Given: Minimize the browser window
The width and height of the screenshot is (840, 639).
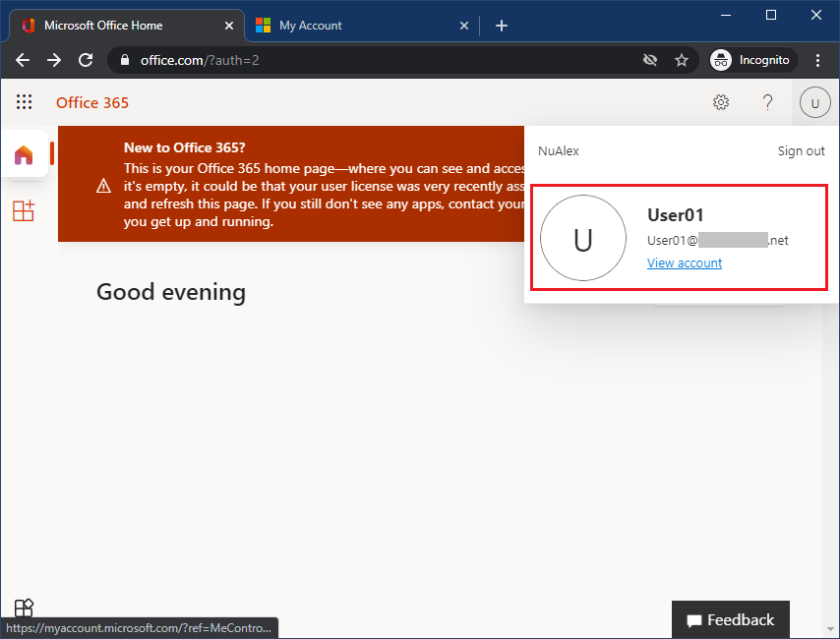Looking at the screenshot, I should tap(726, 15).
